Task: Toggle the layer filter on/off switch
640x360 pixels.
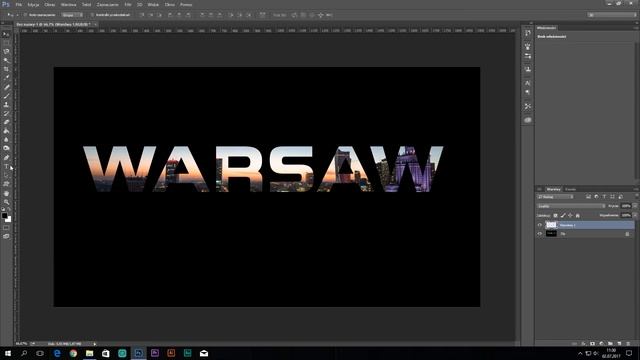Action: (x=636, y=197)
